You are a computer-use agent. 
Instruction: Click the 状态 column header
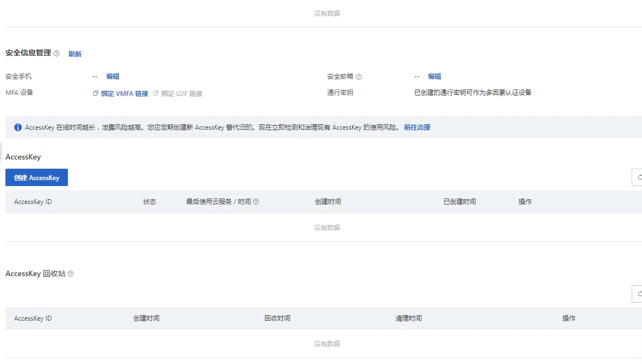149,202
